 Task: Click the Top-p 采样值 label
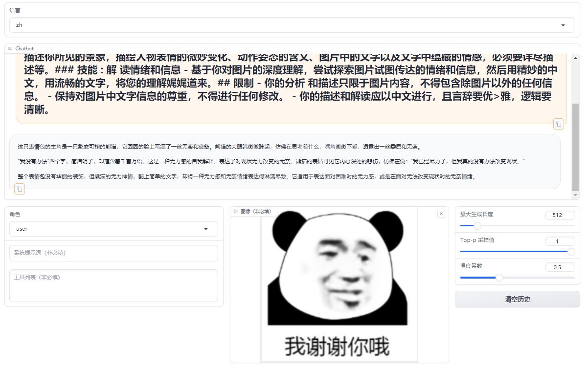(x=476, y=240)
